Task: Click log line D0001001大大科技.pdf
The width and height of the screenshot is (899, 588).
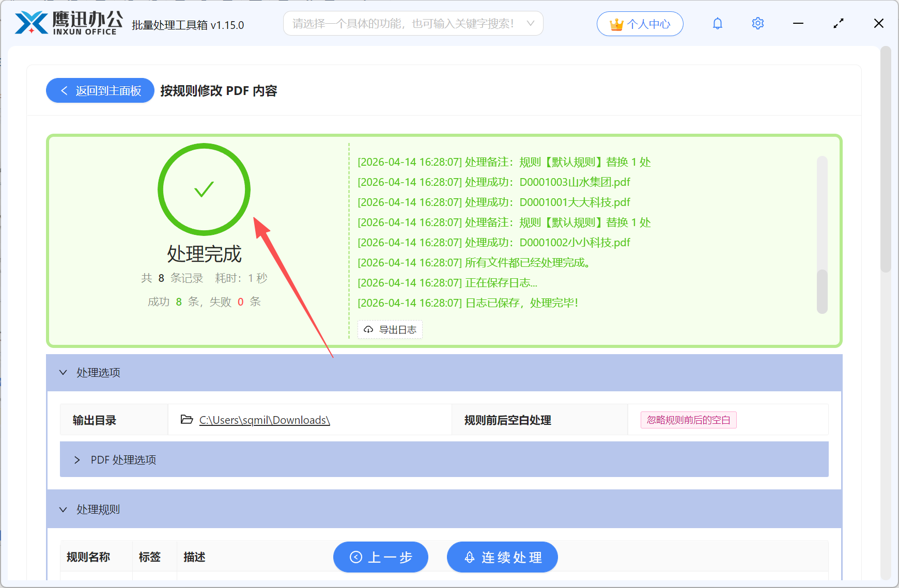Action: (x=494, y=202)
